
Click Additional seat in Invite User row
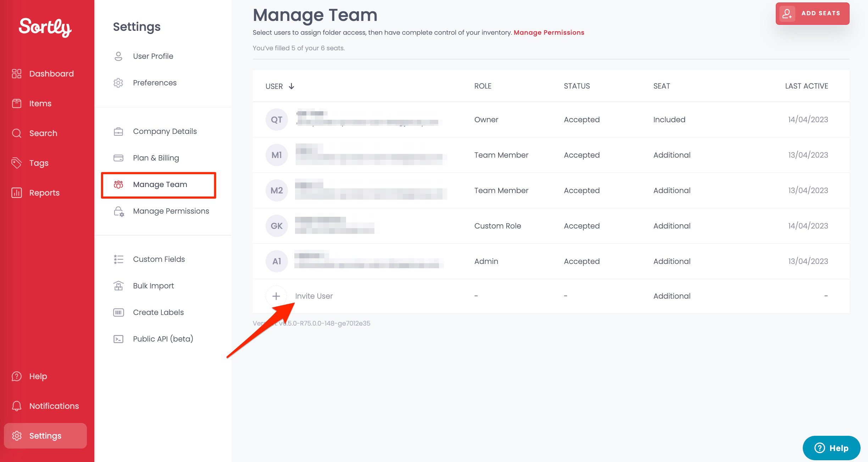[672, 296]
